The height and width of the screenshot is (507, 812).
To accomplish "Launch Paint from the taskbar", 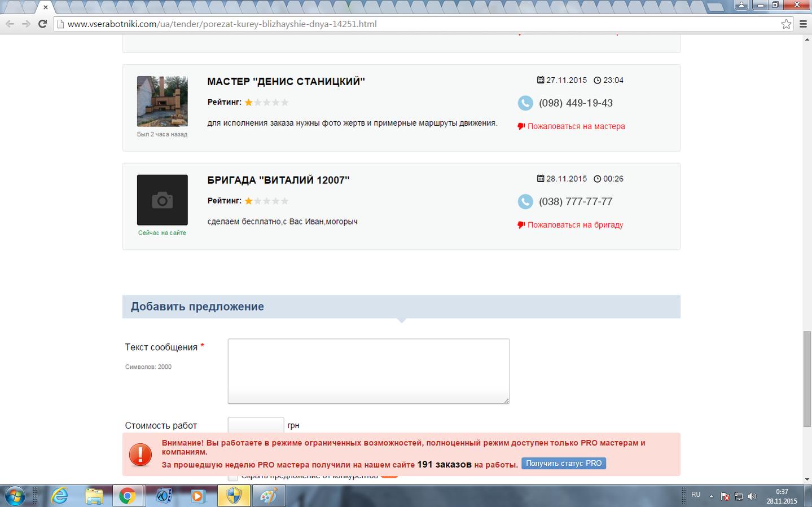I will pos(269,496).
